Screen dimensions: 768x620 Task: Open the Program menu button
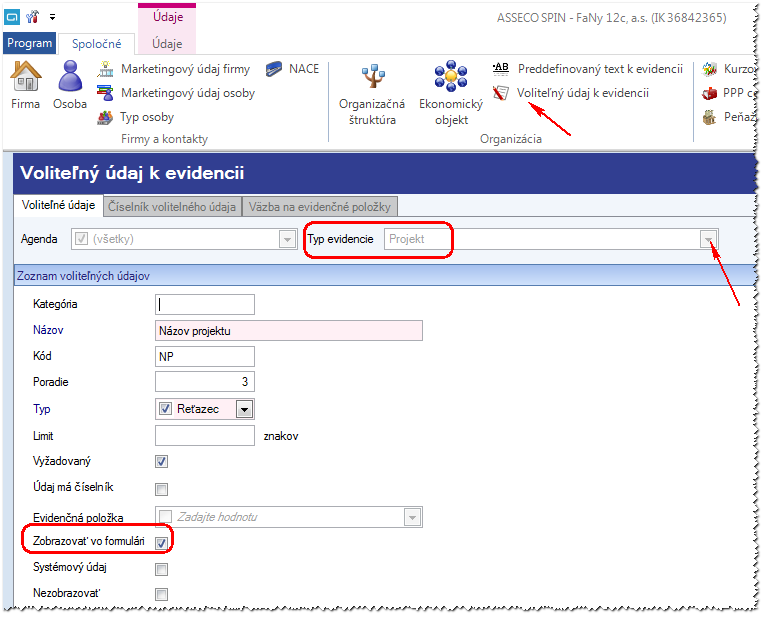coord(29,43)
